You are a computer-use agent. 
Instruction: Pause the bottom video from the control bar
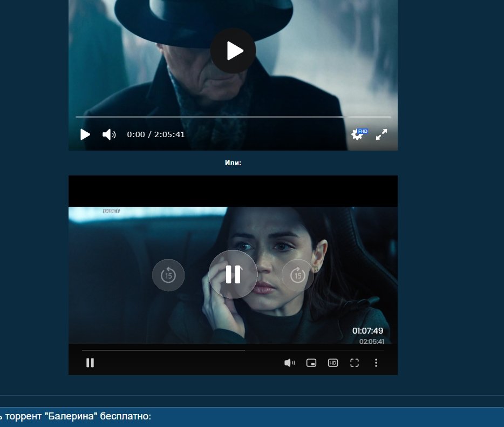[x=90, y=363]
